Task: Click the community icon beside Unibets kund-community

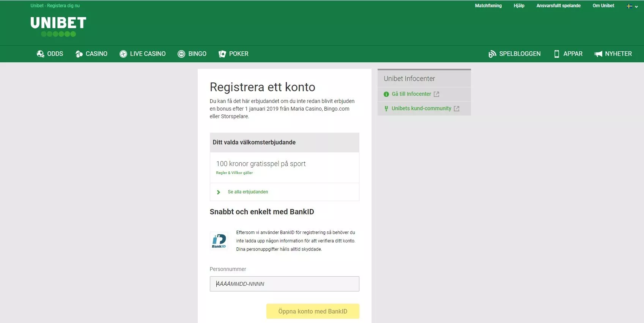Action: coord(386,109)
